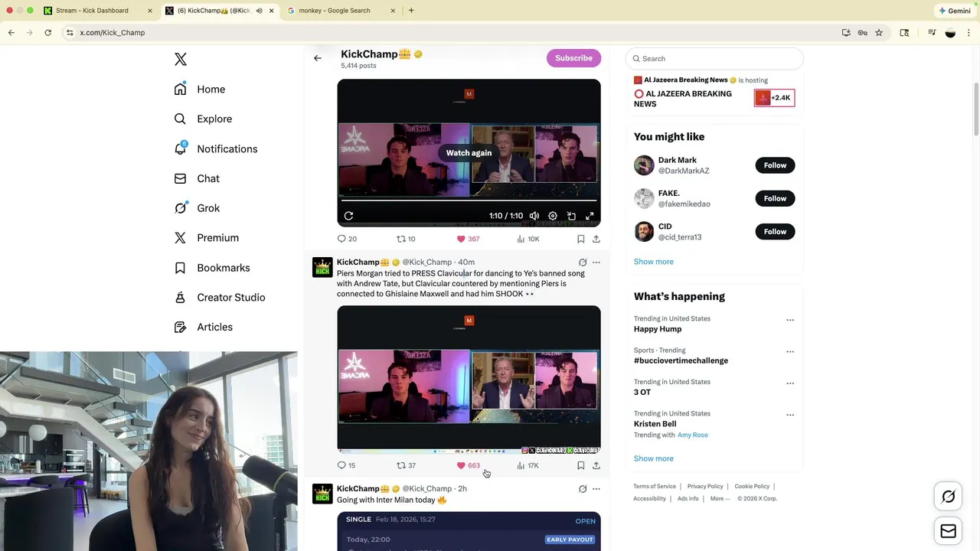Unlike the post with 663 likes
This screenshot has width=980, height=551.
pyautogui.click(x=468, y=465)
